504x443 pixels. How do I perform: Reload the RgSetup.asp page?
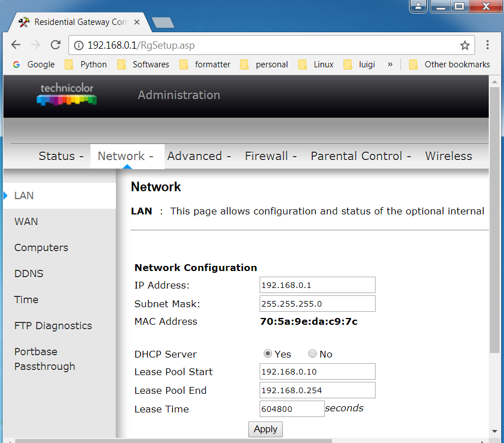tap(55, 44)
